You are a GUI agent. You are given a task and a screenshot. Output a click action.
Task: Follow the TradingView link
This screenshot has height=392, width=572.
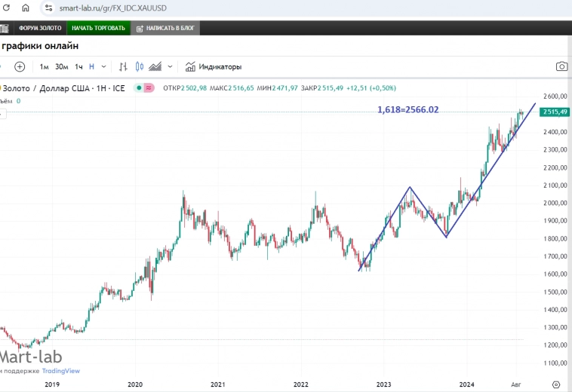pyautogui.click(x=63, y=371)
